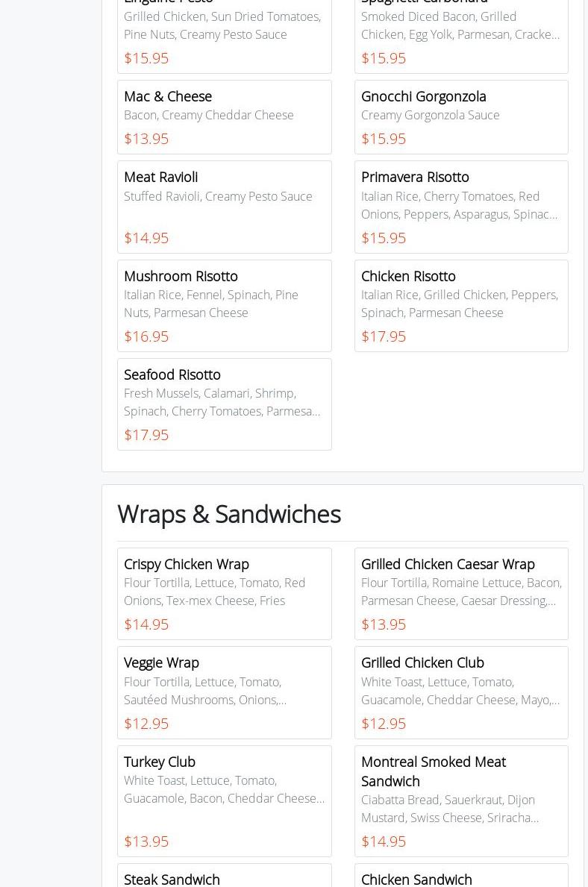
Task: Select the Chicken Risotto card
Action: point(460,305)
